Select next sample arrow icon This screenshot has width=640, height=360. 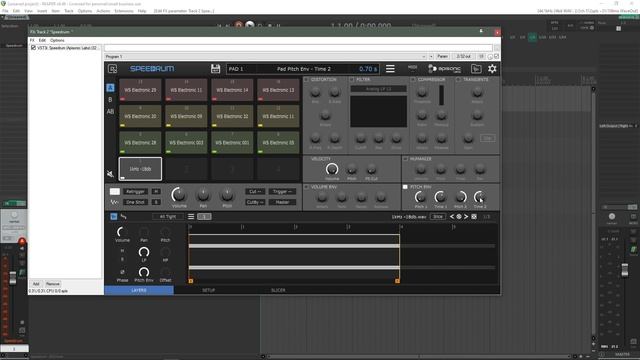[466, 217]
